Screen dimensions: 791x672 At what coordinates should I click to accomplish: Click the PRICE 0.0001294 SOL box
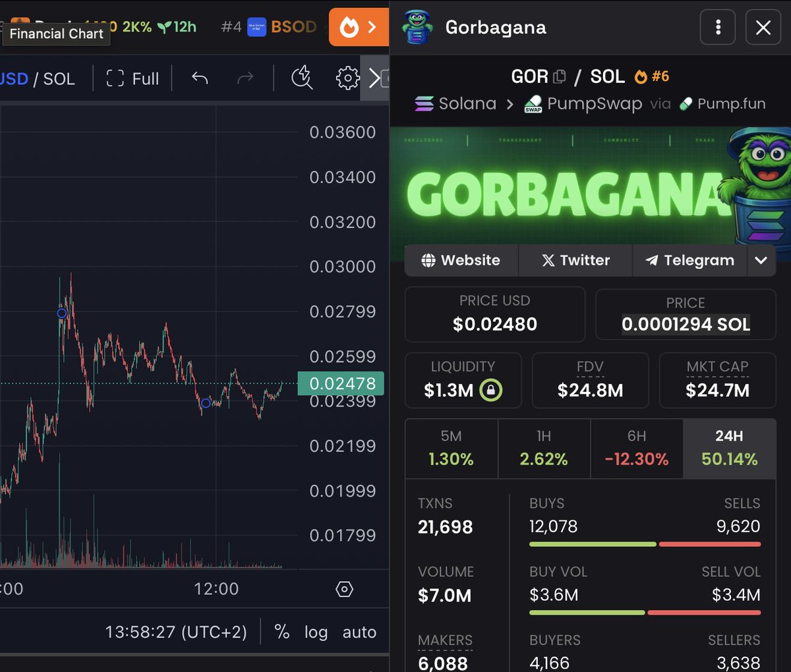pyautogui.click(x=686, y=314)
